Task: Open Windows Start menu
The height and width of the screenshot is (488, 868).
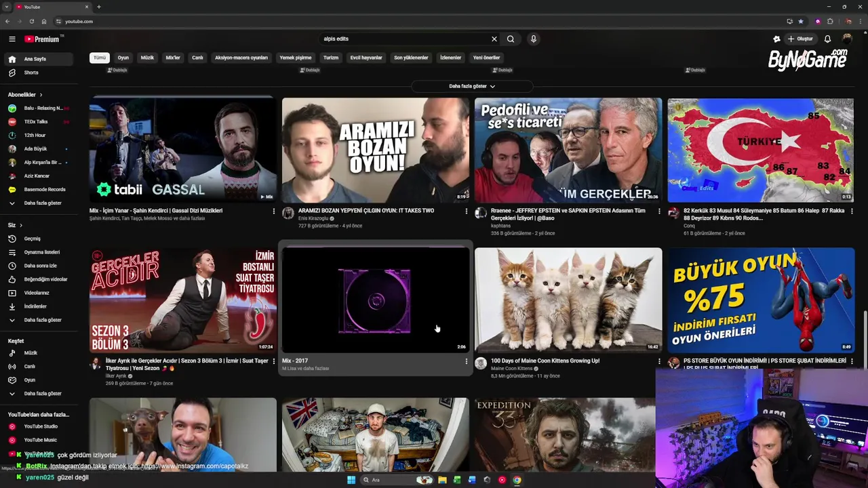Action: coord(351,480)
